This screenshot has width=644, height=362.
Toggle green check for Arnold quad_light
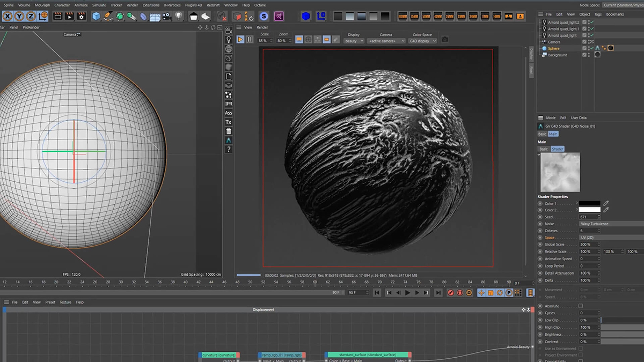[x=591, y=35]
